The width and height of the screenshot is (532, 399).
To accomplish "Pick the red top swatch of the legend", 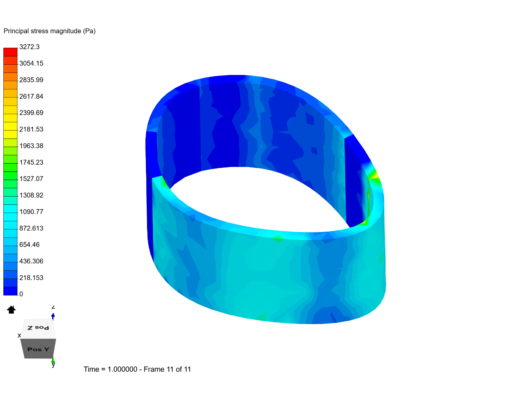I will click(10, 52).
